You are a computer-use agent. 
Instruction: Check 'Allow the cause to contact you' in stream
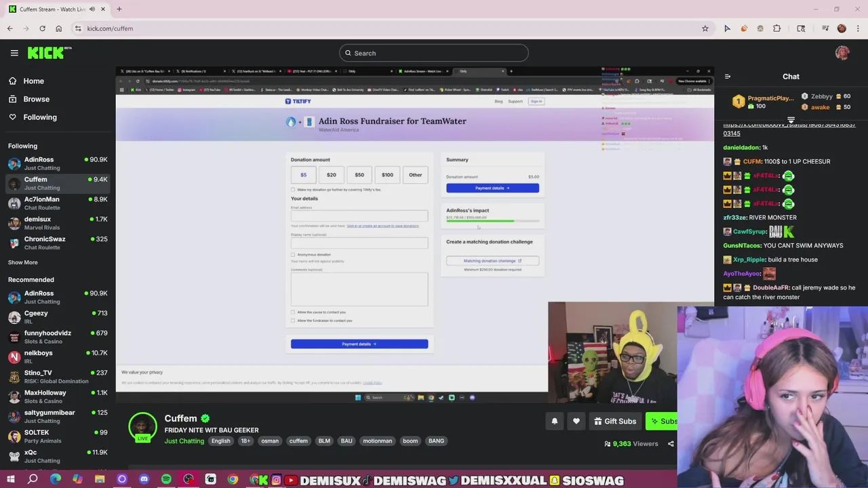pos(293,312)
